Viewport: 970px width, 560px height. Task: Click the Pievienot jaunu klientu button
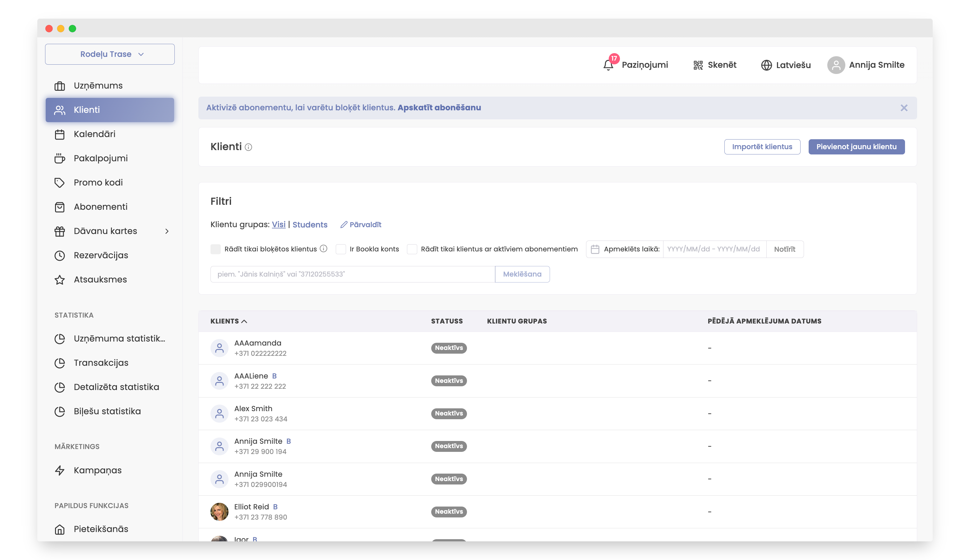click(856, 147)
